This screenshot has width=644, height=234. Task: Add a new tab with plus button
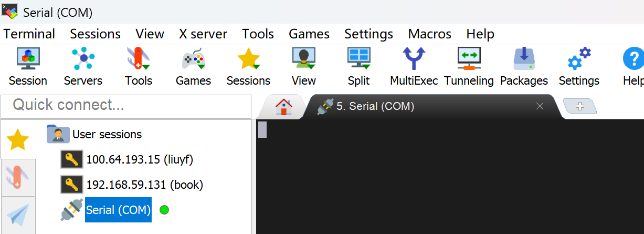click(580, 106)
